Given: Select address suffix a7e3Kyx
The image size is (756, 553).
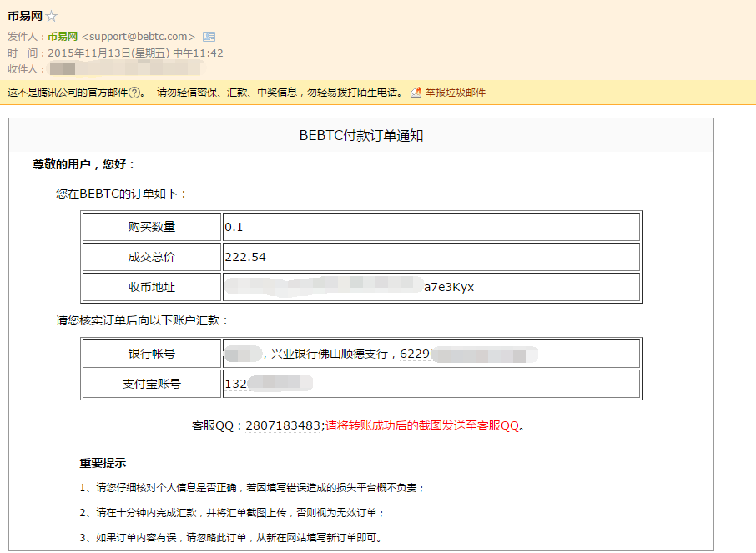Looking at the screenshot, I should [449, 288].
